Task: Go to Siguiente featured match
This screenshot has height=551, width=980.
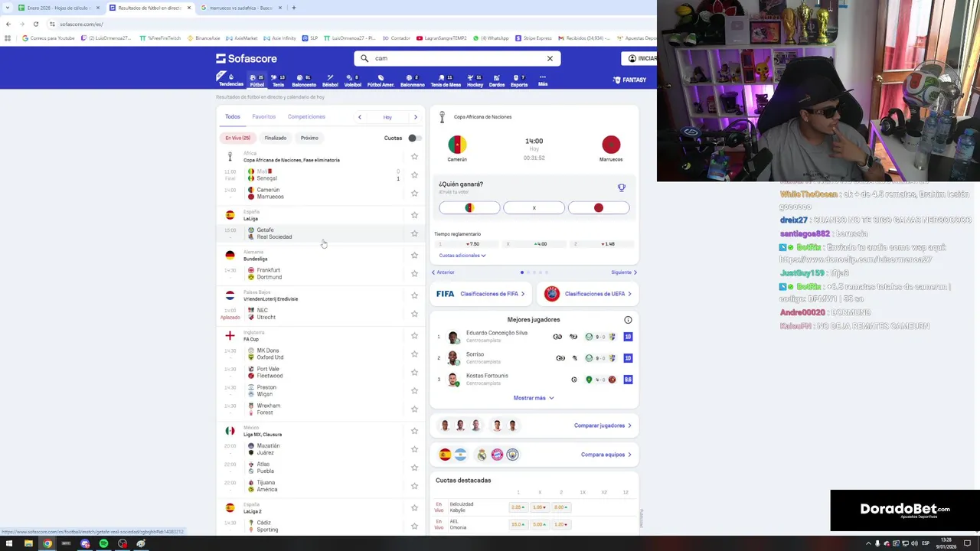Action: pos(624,272)
